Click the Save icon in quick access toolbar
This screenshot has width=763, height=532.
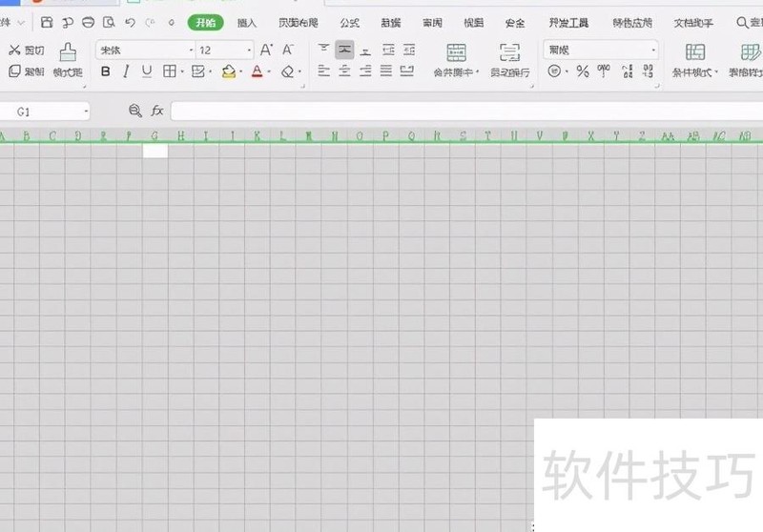47,22
